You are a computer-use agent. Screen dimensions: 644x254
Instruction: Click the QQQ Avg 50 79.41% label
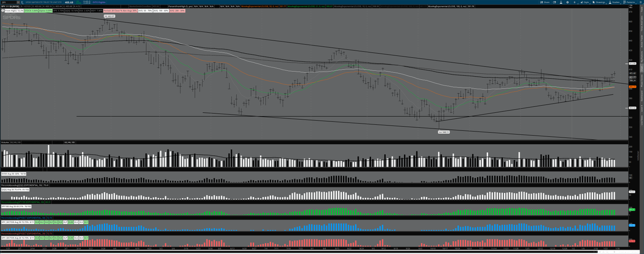(x=16, y=190)
